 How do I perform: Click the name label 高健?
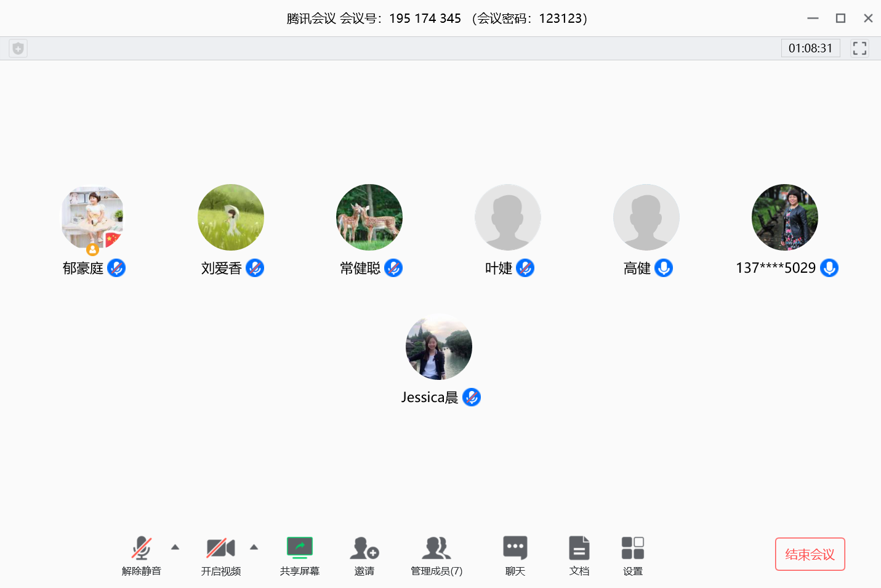tap(637, 268)
